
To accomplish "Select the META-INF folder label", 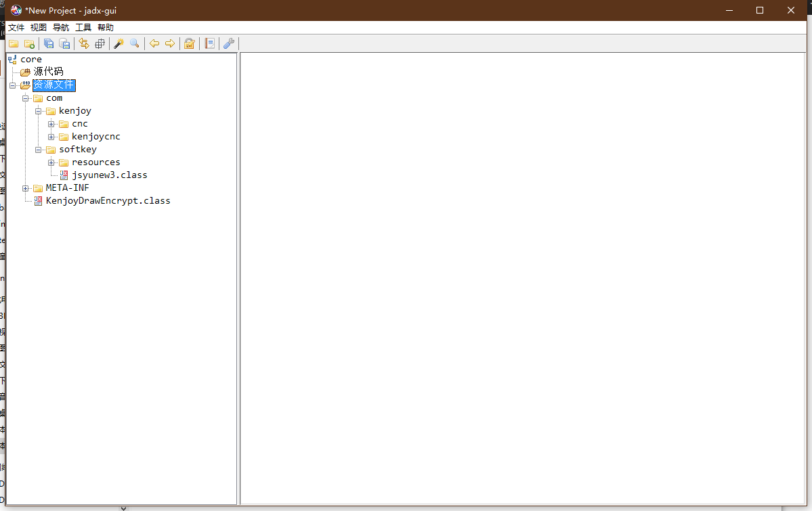I will click(x=67, y=188).
